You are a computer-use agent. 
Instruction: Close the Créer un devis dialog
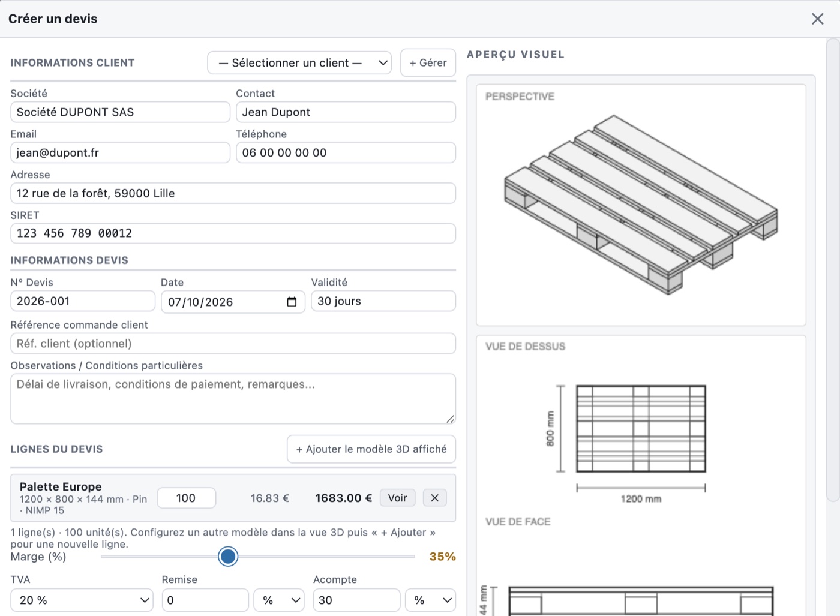pyautogui.click(x=817, y=19)
